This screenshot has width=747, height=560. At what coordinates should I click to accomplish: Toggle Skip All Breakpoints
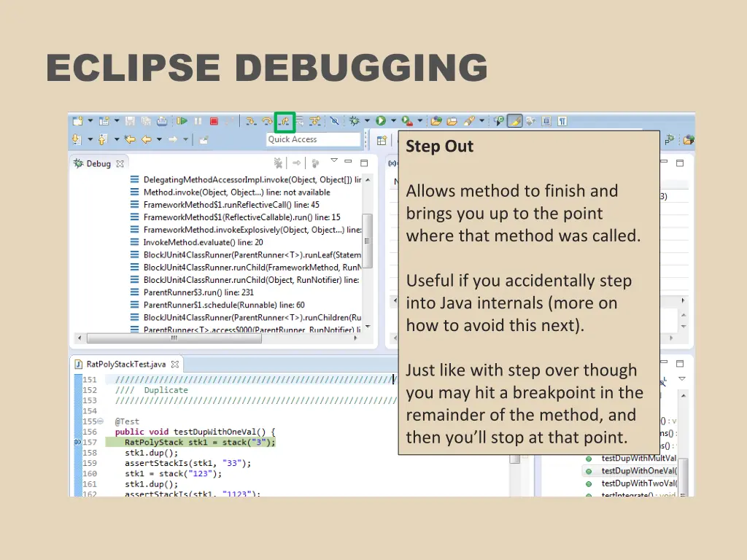334,121
